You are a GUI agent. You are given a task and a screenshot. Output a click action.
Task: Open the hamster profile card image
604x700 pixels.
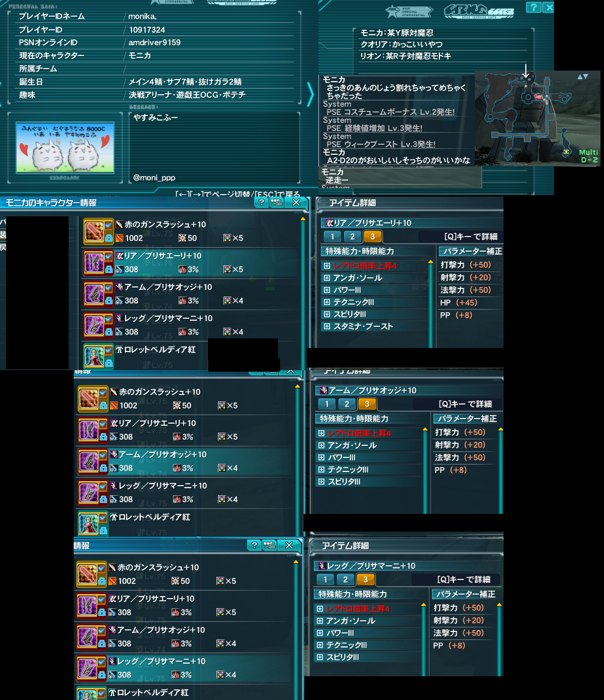coord(65,147)
